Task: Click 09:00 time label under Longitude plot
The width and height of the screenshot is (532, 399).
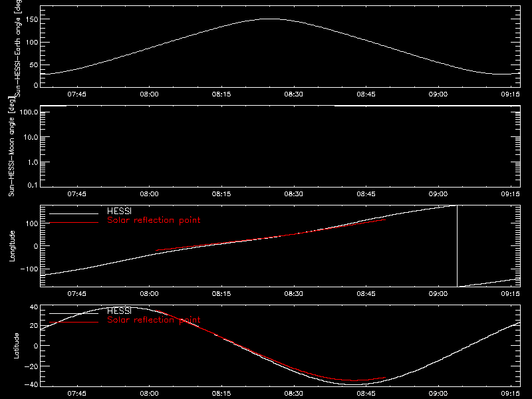Action: (x=438, y=294)
